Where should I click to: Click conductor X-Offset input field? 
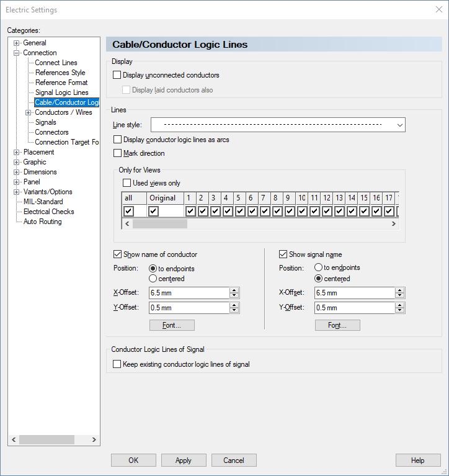pos(189,293)
